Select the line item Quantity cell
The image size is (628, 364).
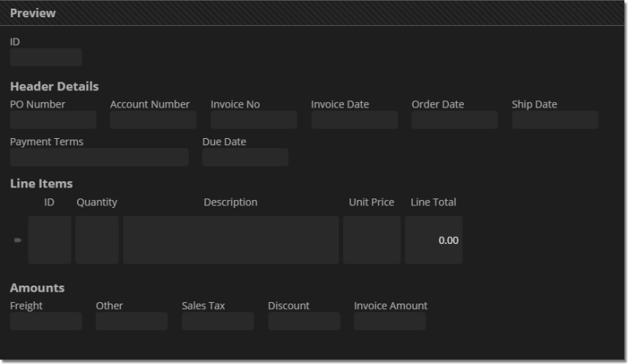click(97, 240)
